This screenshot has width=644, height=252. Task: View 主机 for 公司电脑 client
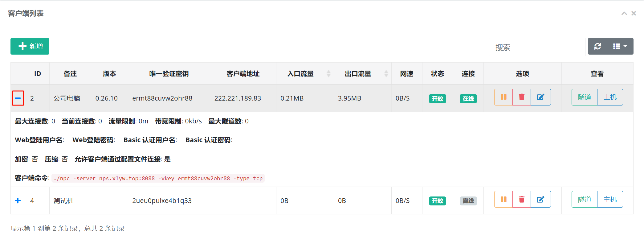(610, 97)
